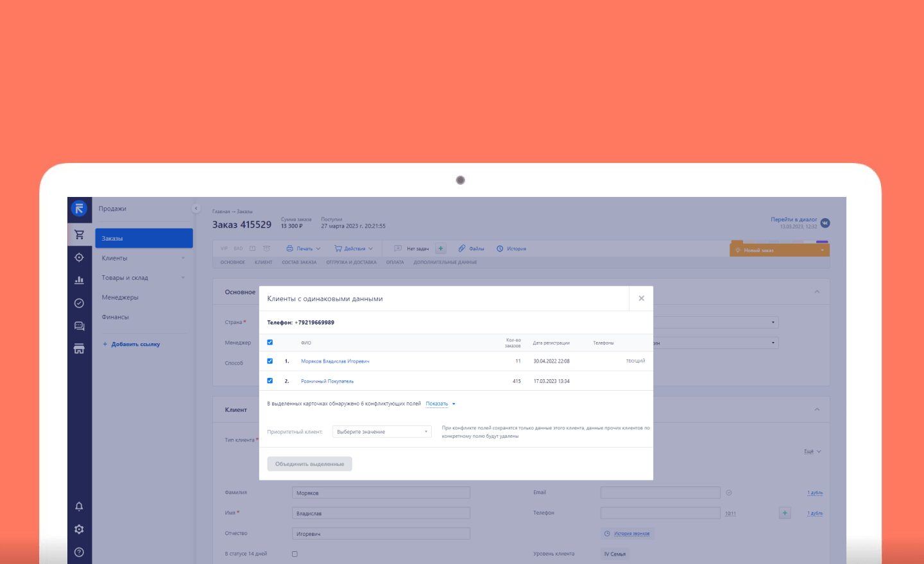Open the Приоритетный клиент dropdown

click(x=382, y=432)
